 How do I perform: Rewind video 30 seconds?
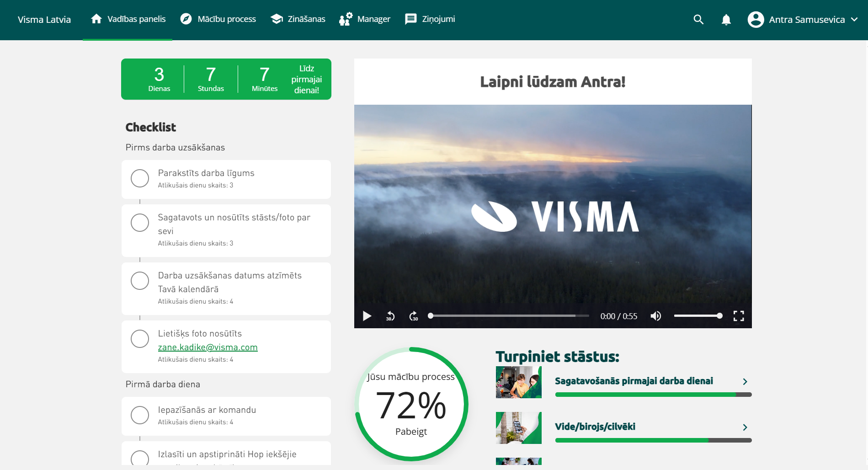coord(390,316)
